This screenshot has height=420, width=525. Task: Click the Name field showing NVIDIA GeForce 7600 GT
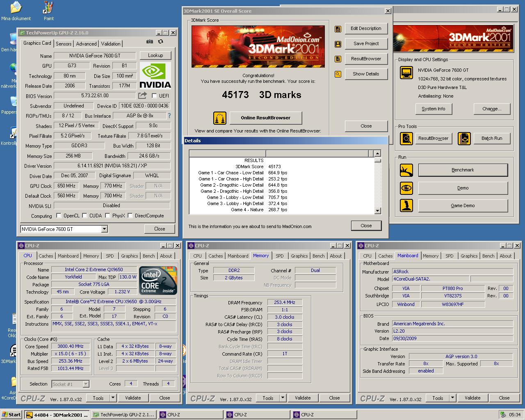95,56
